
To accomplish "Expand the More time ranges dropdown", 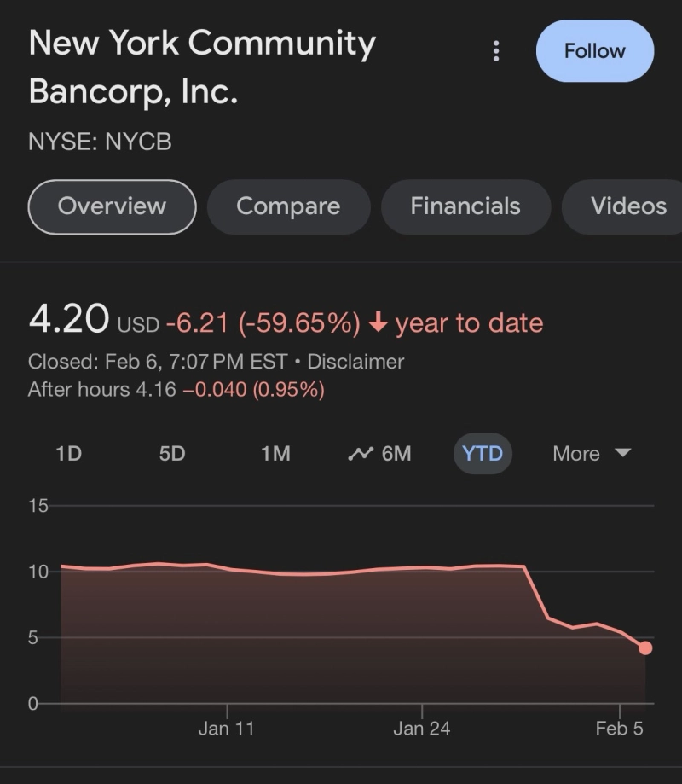I will [577, 454].
